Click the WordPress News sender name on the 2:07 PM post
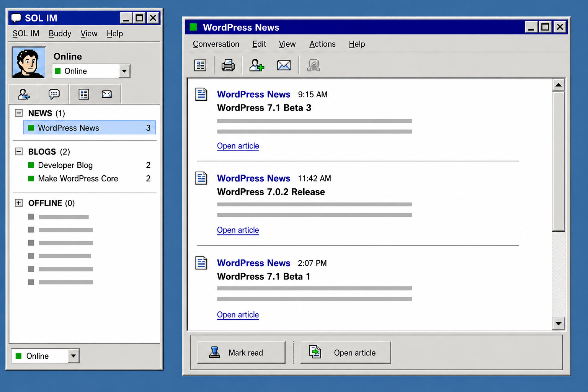Viewport: 588px width, 392px height. pyautogui.click(x=254, y=263)
